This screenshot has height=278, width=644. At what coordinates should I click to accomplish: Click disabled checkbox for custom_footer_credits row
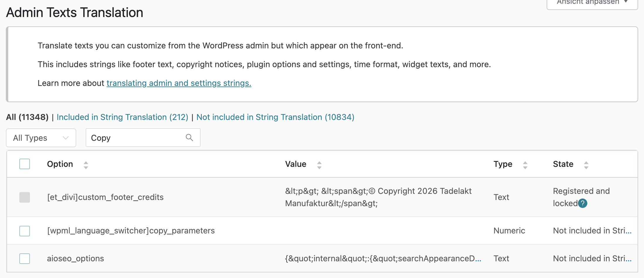[25, 197]
